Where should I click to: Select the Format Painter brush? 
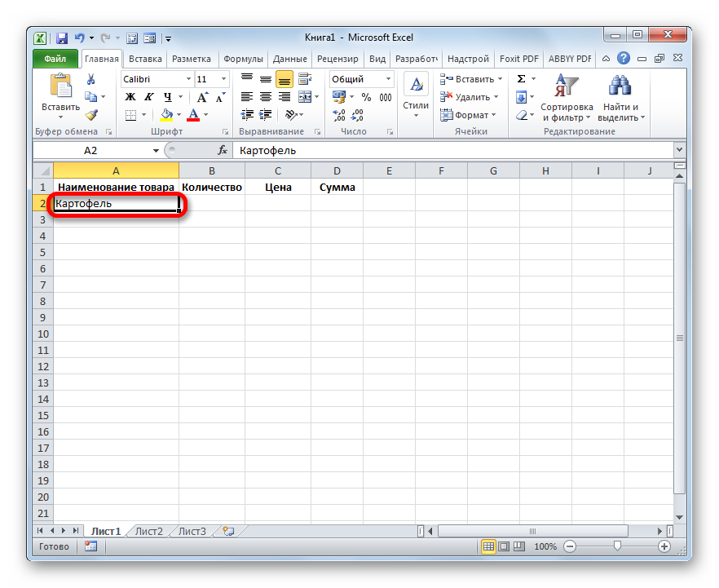pos(91,115)
